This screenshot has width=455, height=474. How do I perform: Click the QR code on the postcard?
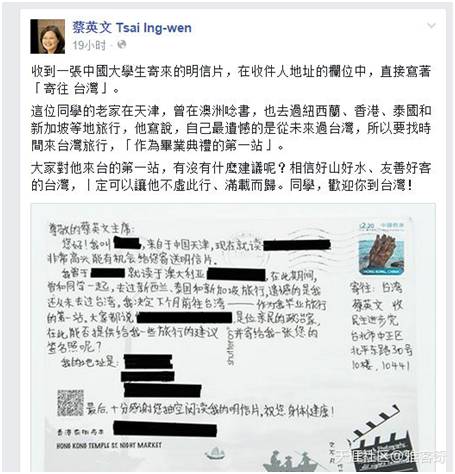[70, 403]
